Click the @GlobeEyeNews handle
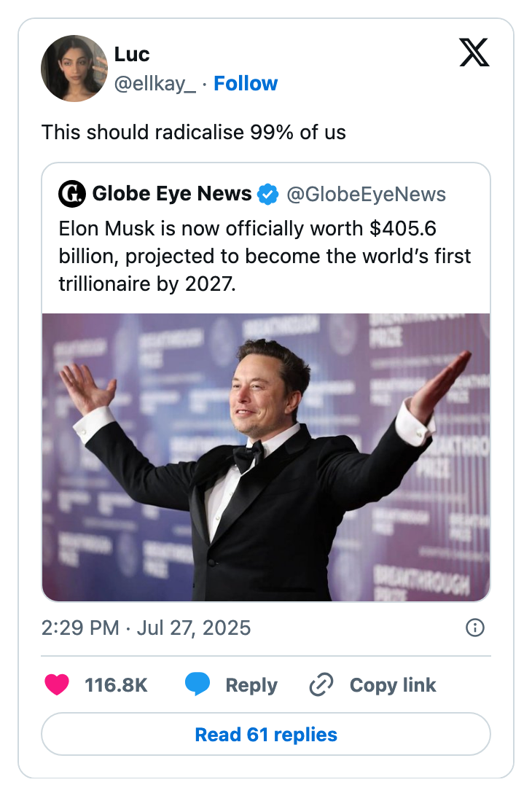Screen dimensions: 532x793 pyautogui.click(x=366, y=194)
